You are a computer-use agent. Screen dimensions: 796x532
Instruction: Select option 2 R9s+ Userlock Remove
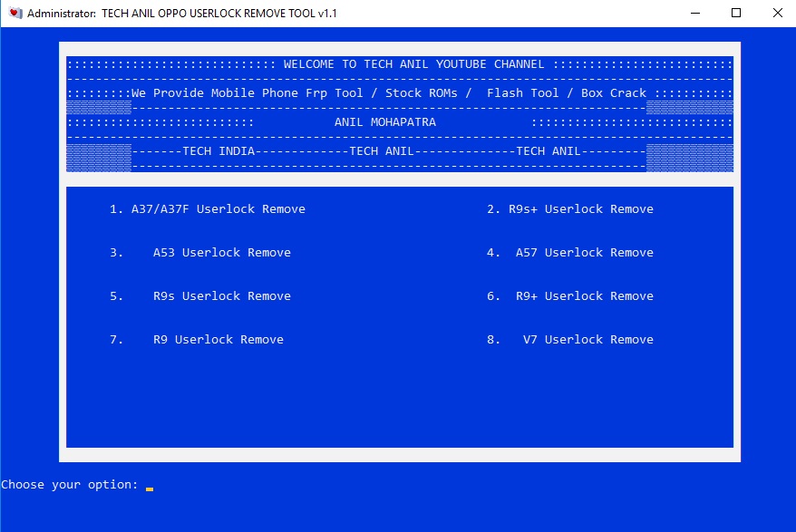[570, 208]
